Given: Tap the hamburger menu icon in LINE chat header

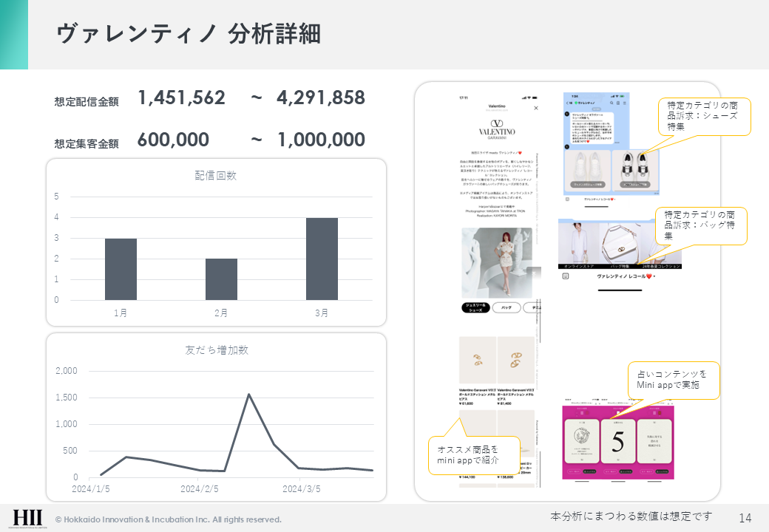Looking at the screenshot, I should (624, 103).
